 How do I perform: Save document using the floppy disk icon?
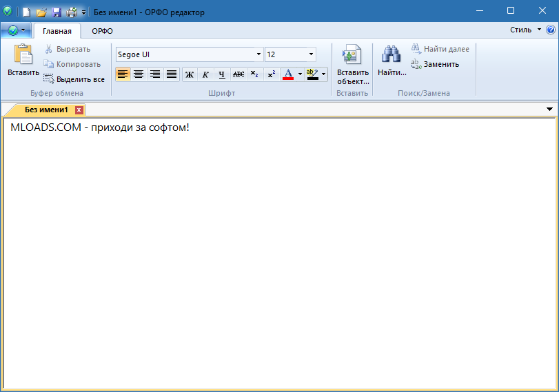click(x=57, y=12)
